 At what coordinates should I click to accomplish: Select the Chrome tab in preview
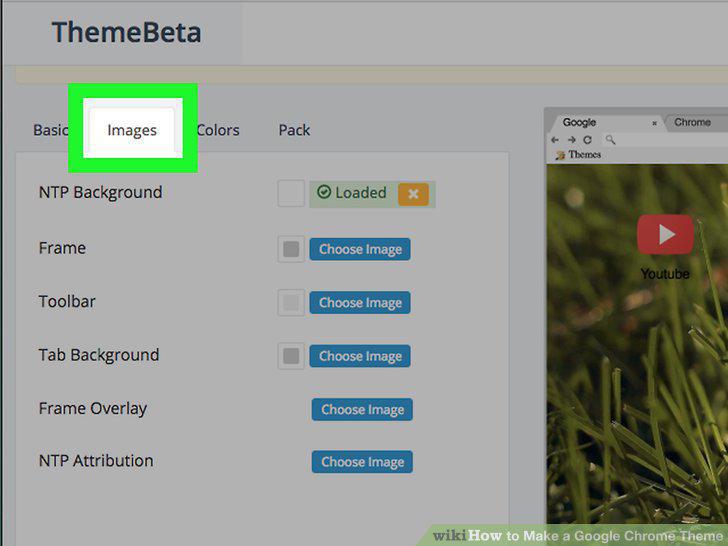point(695,123)
